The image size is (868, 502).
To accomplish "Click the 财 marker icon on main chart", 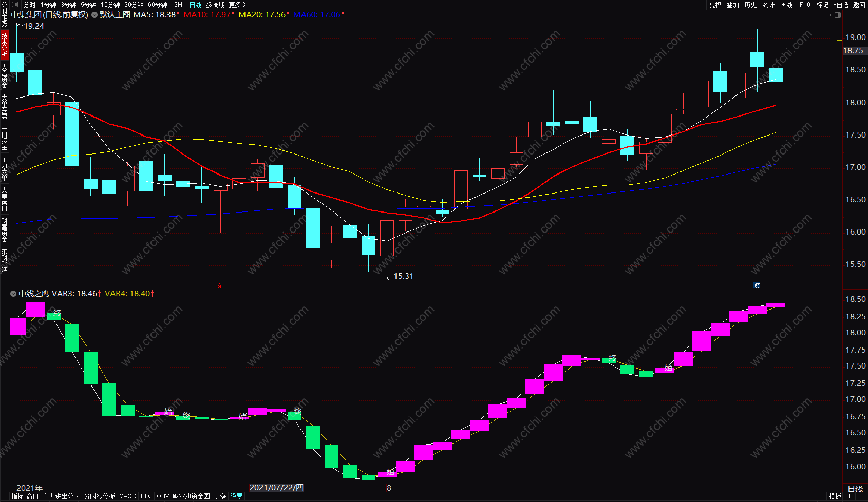I will pyautogui.click(x=757, y=285).
